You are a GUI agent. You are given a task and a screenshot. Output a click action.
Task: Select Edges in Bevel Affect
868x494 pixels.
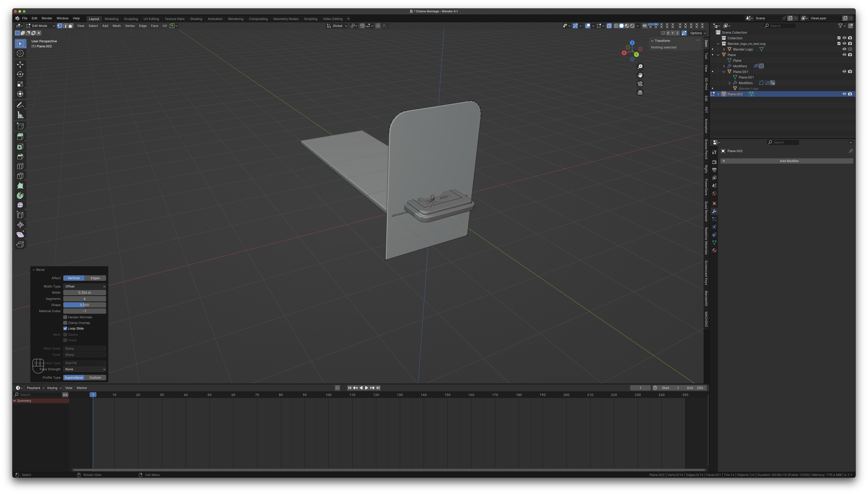pos(95,278)
